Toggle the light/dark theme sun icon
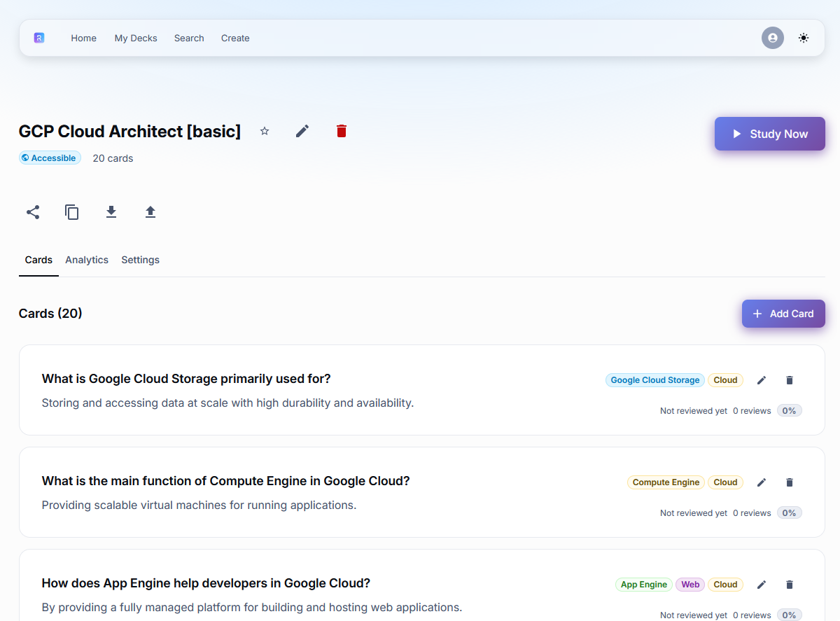 click(804, 38)
